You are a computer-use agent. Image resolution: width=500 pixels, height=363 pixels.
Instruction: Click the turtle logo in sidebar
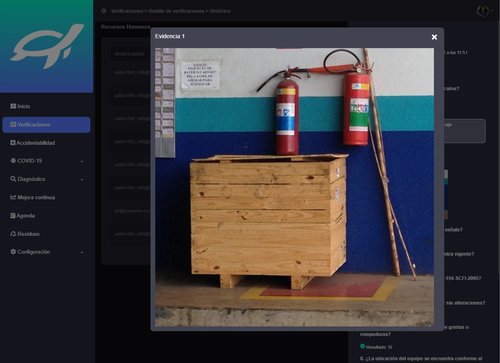(x=47, y=46)
